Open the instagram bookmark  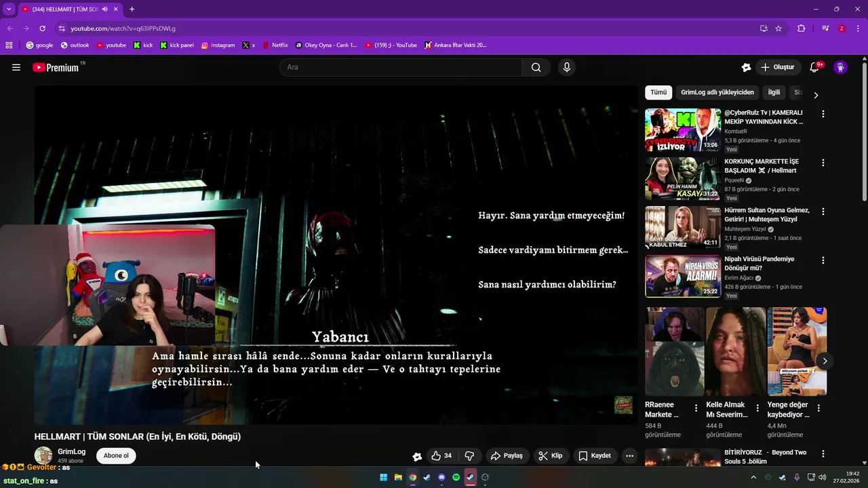pos(218,45)
